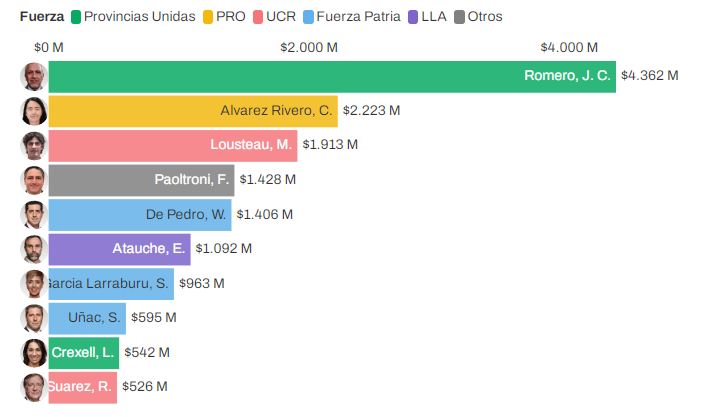This screenshot has height=417, width=706.
Task: Toggle PRO legend filter
Action: [224, 17]
